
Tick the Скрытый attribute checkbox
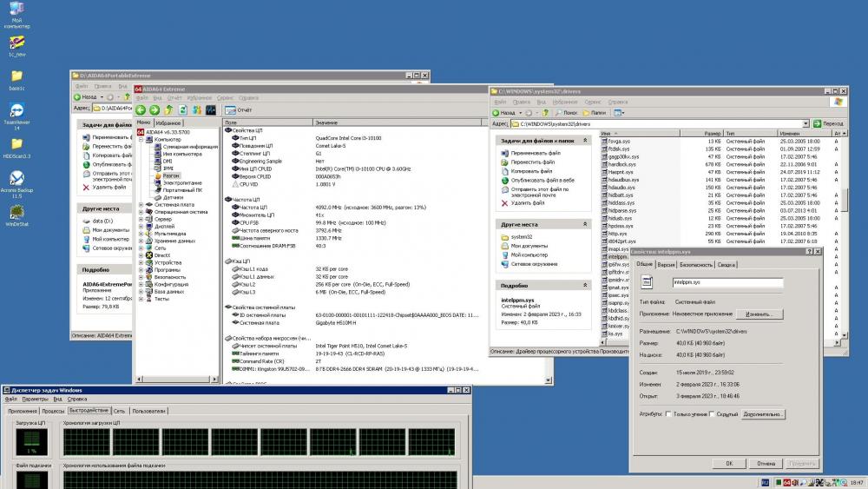[x=713, y=414]
